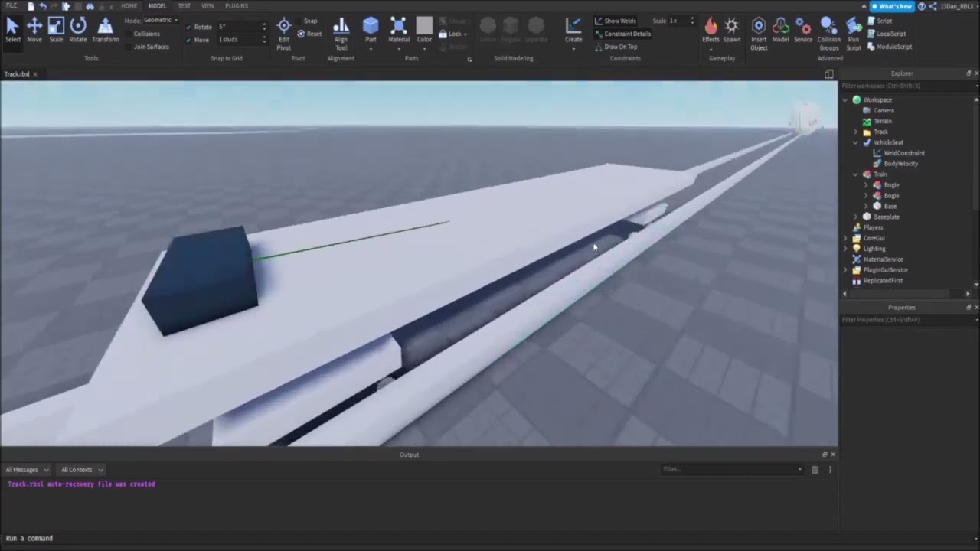Open the All Contexts dropdown
The height and width of the screenshot is (551, 980).
point(80,470)
